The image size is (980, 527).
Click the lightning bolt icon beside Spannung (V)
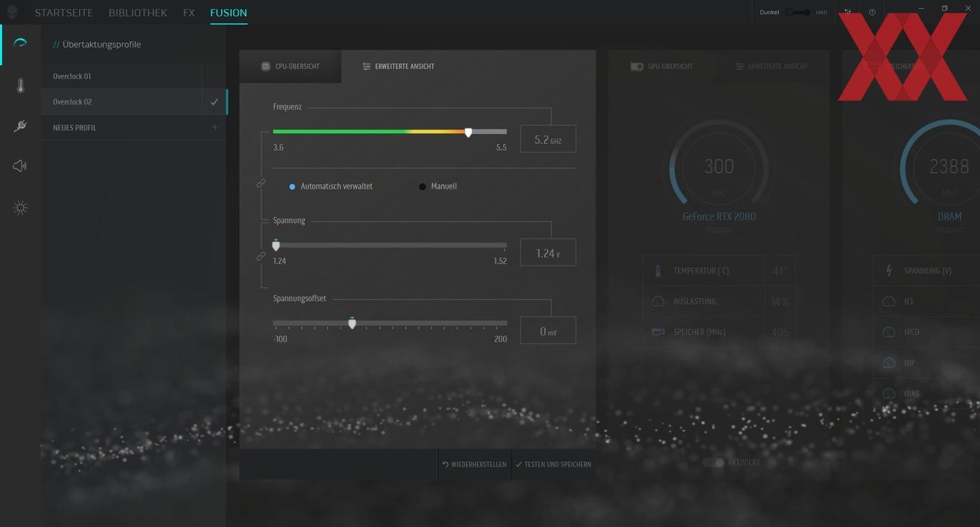point(889,271)
